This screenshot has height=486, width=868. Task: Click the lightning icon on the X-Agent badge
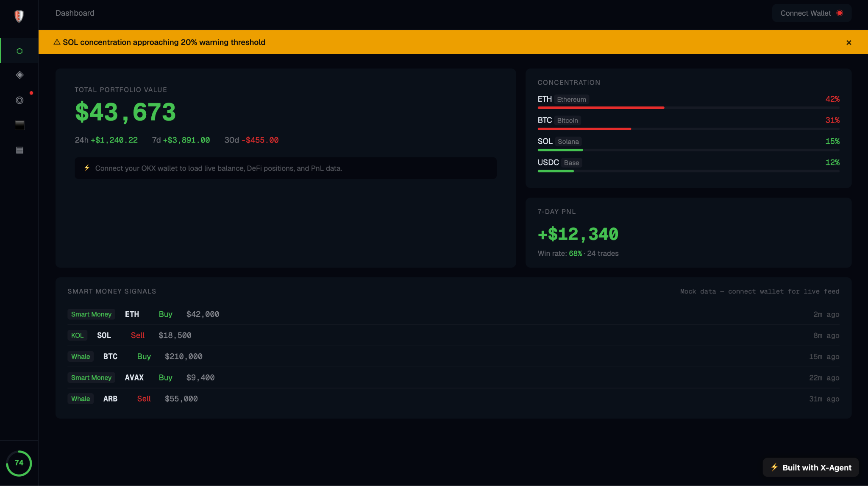click(x=774, y=467)
